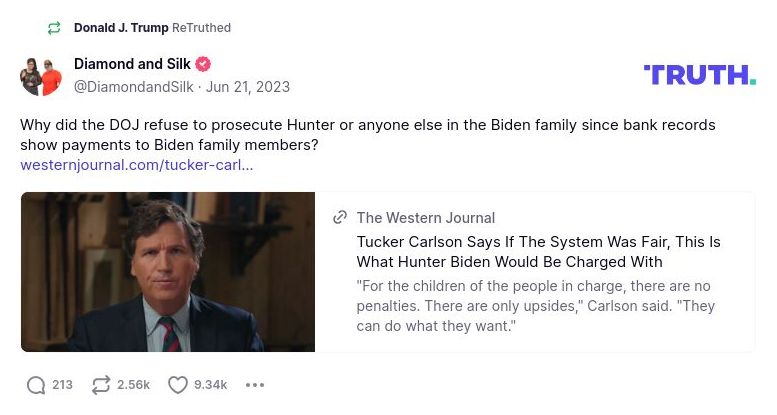The width and height of the screenshot is (777, 415).
Task: Click the article quote description text
Action: click(535, 306)
